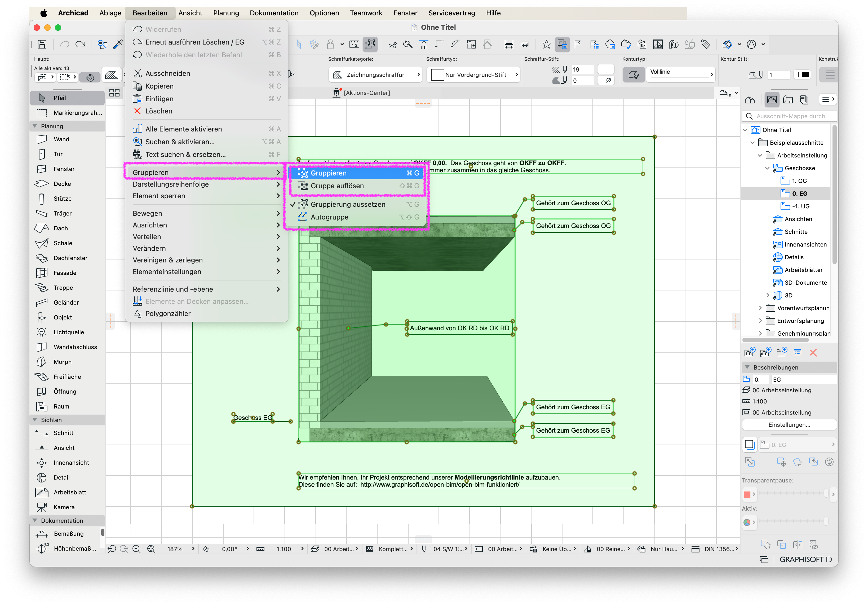Image resolution: width=868 pixels, height=606 pixels.
Task: Click the Favorites star icon in toolbar
Action: [x=546, y=44]
